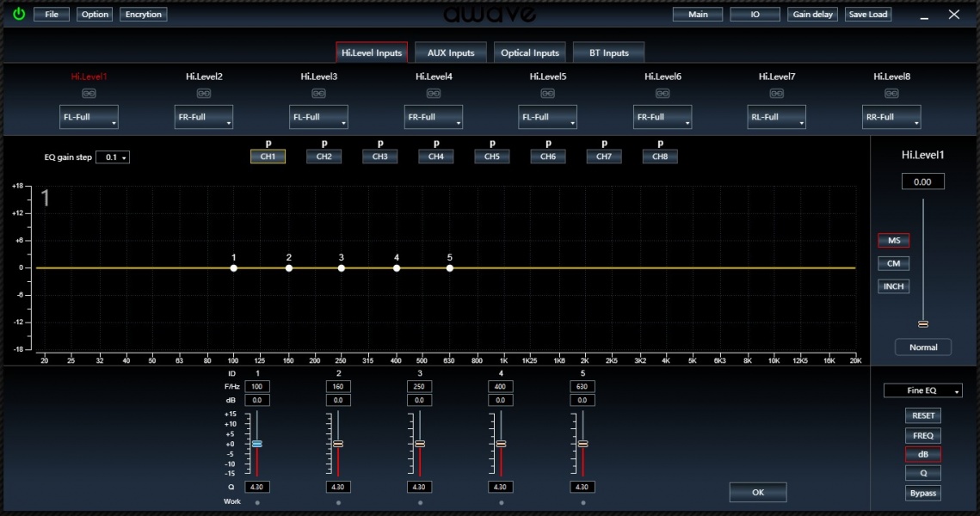Click band 1 frequency field 100

point(257,386)
